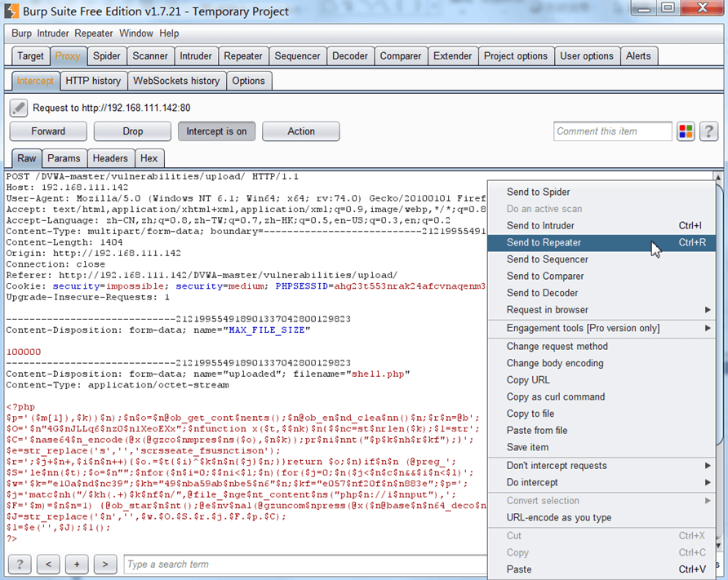
Task: Click the help question mark beside comment field
Action: pyautogui.click(x=708, y=131)
